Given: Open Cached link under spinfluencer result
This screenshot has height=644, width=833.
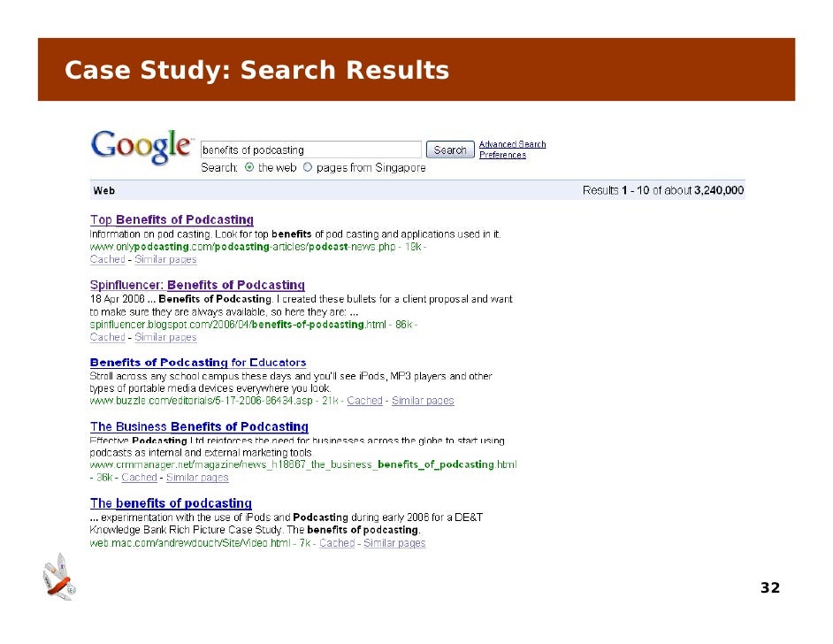Looking at the screenshot, I should coord(107,337).
